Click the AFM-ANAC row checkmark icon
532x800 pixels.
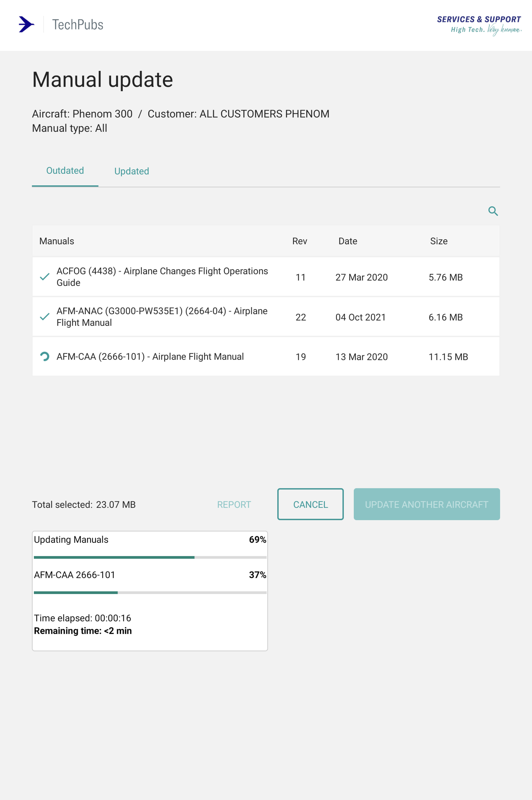(45, 317)
